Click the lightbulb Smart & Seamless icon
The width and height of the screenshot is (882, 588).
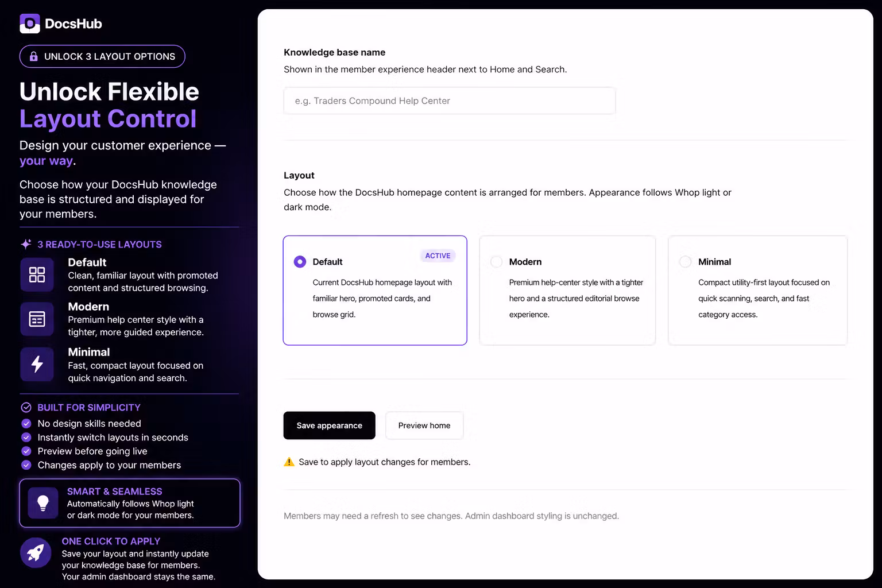(x=43, y=503)
